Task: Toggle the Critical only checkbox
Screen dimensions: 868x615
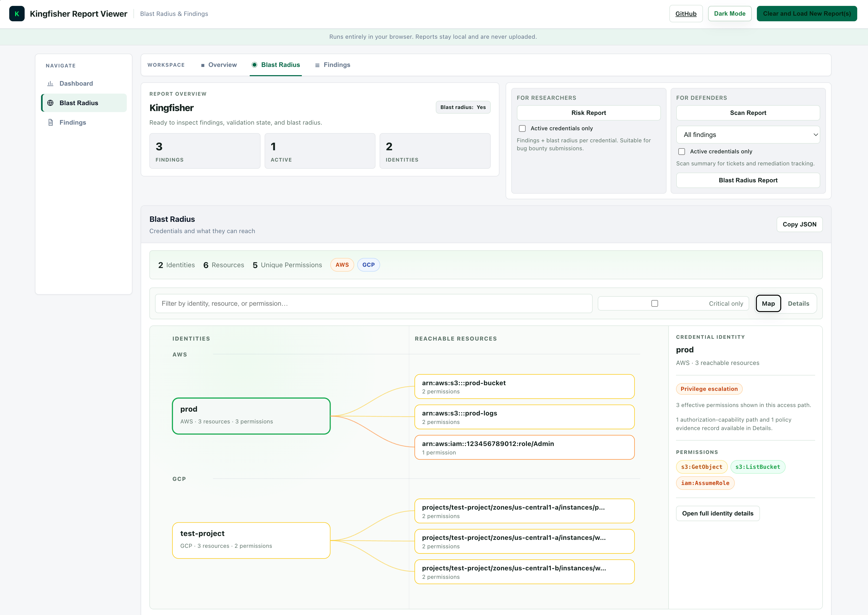Action: pos(655,303)
